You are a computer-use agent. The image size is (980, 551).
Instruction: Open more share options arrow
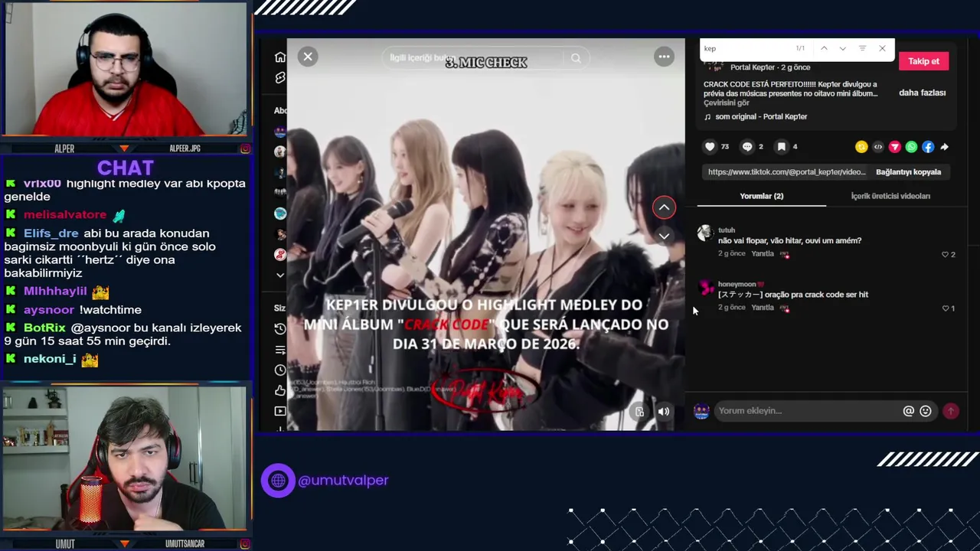point(944,147)
